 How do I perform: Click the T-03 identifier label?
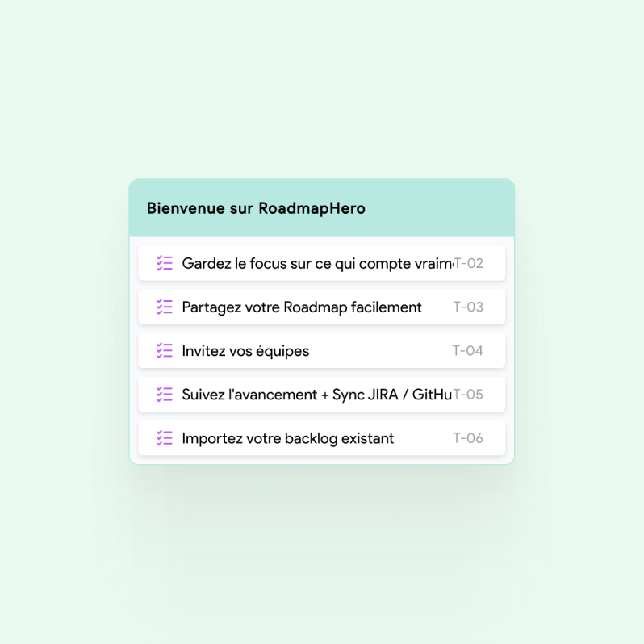(x=468, y=307)
